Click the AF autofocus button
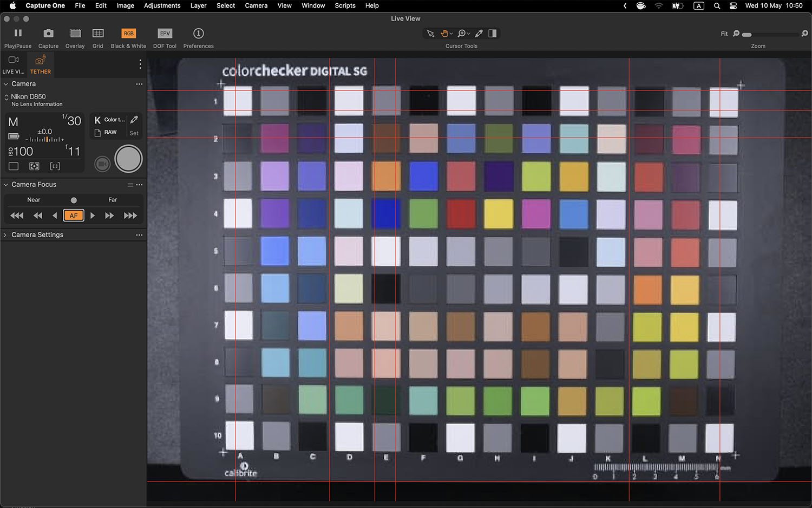 [x=74, y=216]
